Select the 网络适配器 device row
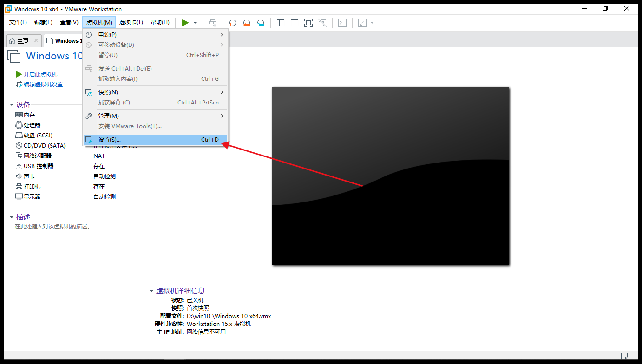Screen dimensions: 642x364 (x=33, y=156)
